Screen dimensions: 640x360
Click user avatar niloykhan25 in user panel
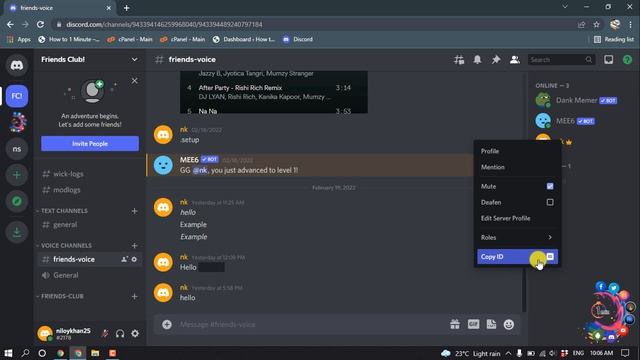[45, 333]
